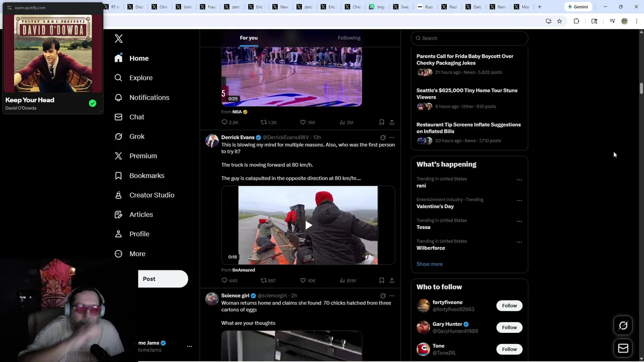
Task: Open more options for Valentine's Day trend
Action: click(x=519, y=200)
